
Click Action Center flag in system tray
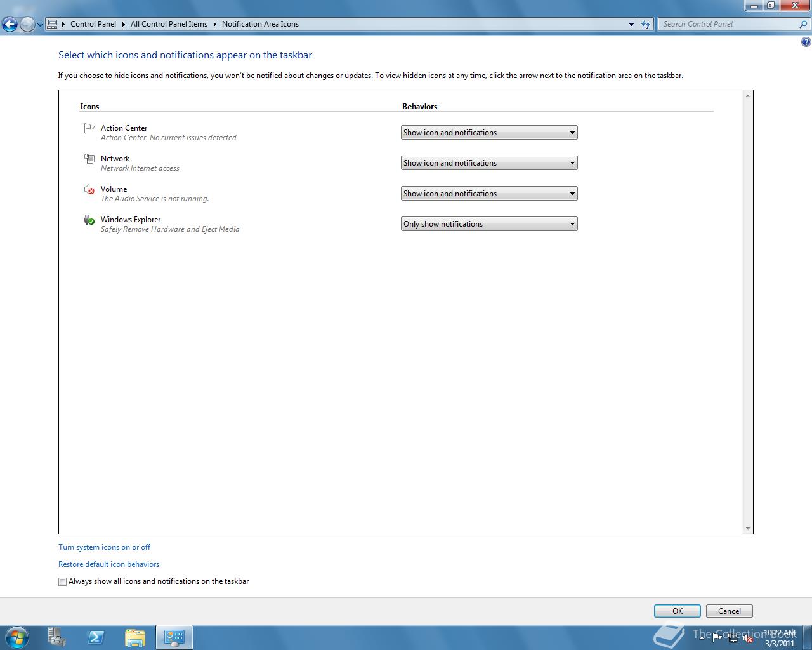coord(717,639)
